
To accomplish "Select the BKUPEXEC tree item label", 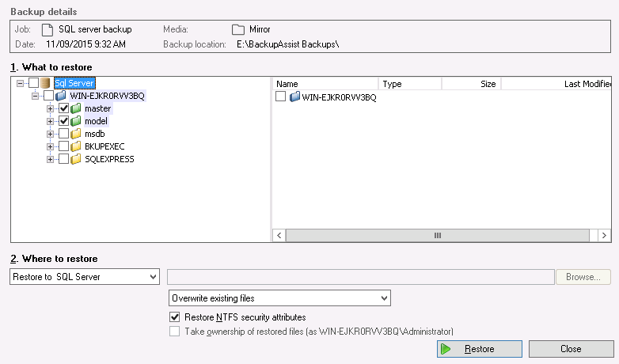I will click(104, 146).
